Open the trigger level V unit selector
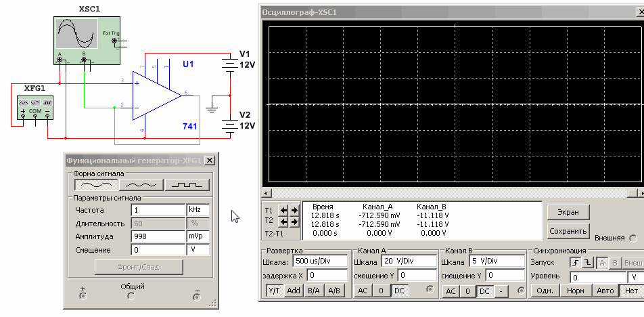 (x=635, y=277)
